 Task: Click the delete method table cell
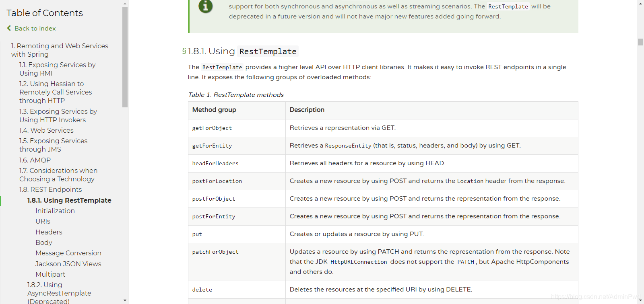coord(237,290)
